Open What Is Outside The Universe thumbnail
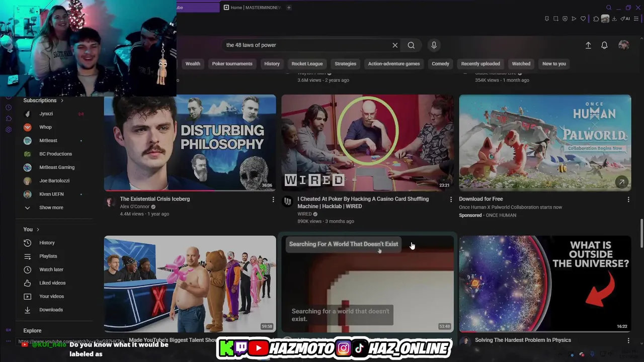 point(545,284)
